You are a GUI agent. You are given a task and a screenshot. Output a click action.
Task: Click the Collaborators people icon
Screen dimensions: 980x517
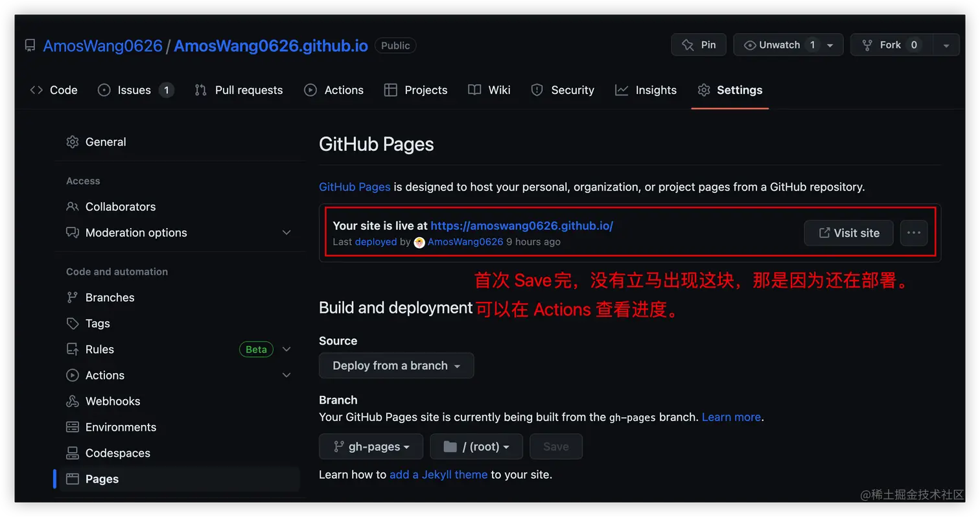pos(72,207)
